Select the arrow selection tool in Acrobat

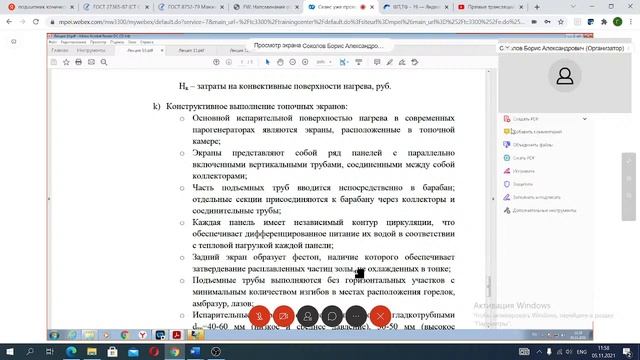(x=267, y=62)
